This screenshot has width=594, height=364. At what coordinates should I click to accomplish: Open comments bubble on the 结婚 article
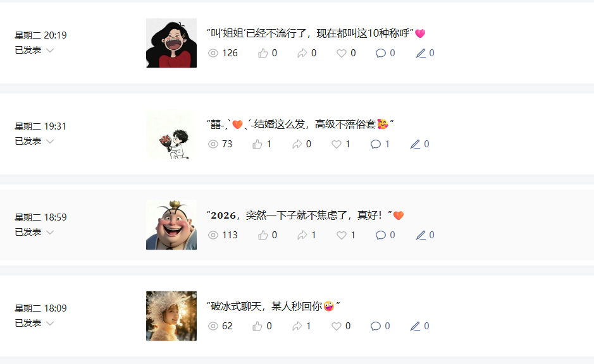(375, 144)
